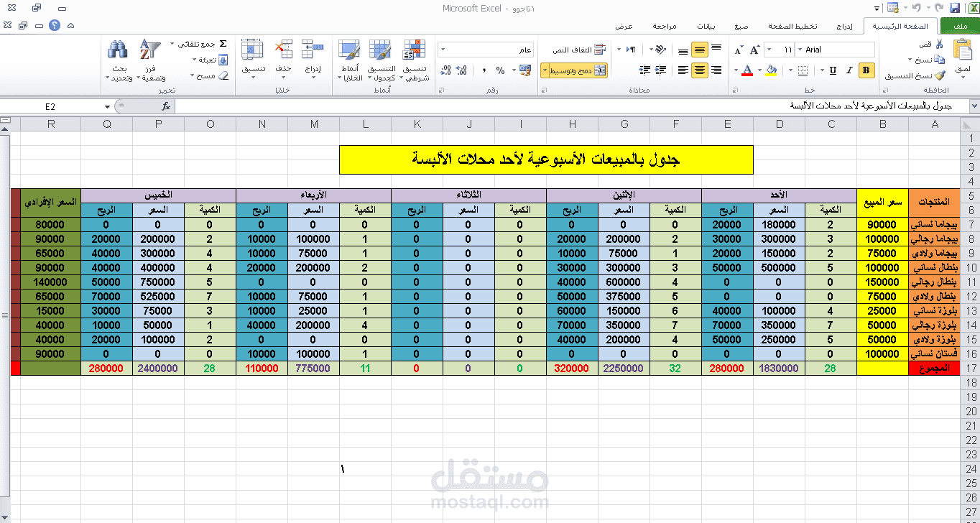980x523 pixels.
Task: Toggle Center horizontal alignment
Action: (699, 70)
